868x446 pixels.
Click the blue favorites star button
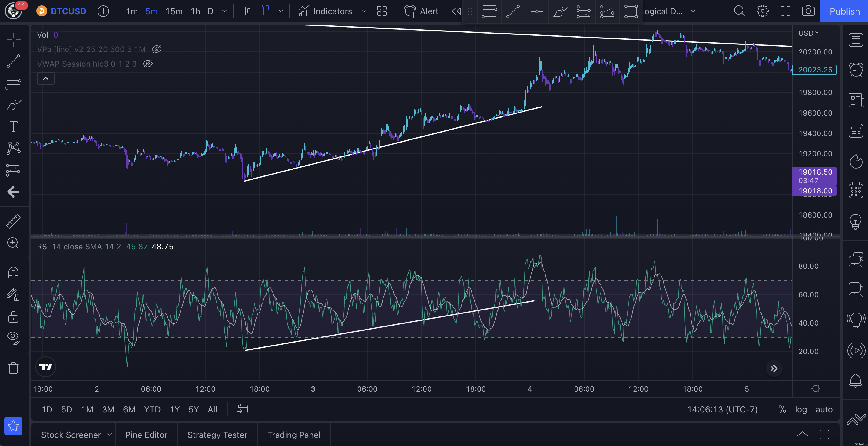[x=14, y=426]
